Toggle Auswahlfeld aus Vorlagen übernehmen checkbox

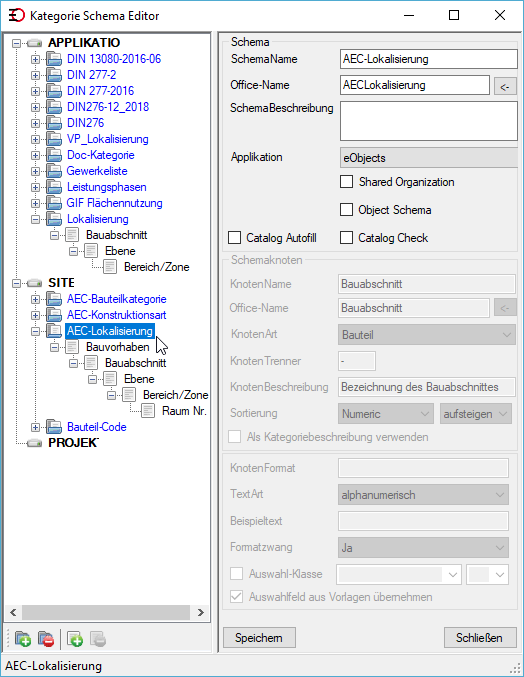(x=236, y=597)
